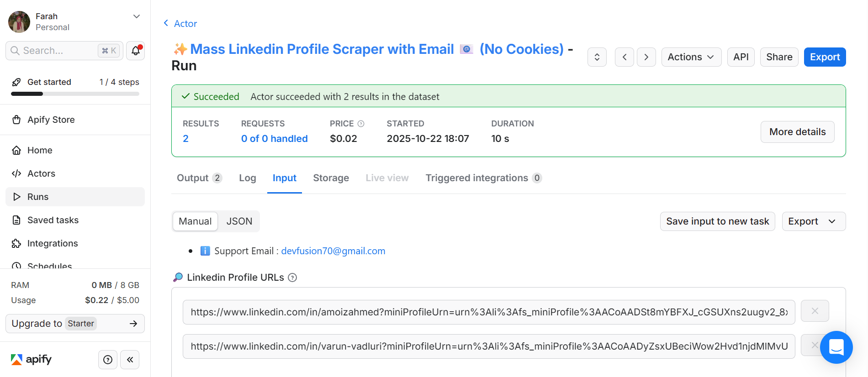Switch input view to JSON
The image size is (868, 377).
(x=239, y=221)
